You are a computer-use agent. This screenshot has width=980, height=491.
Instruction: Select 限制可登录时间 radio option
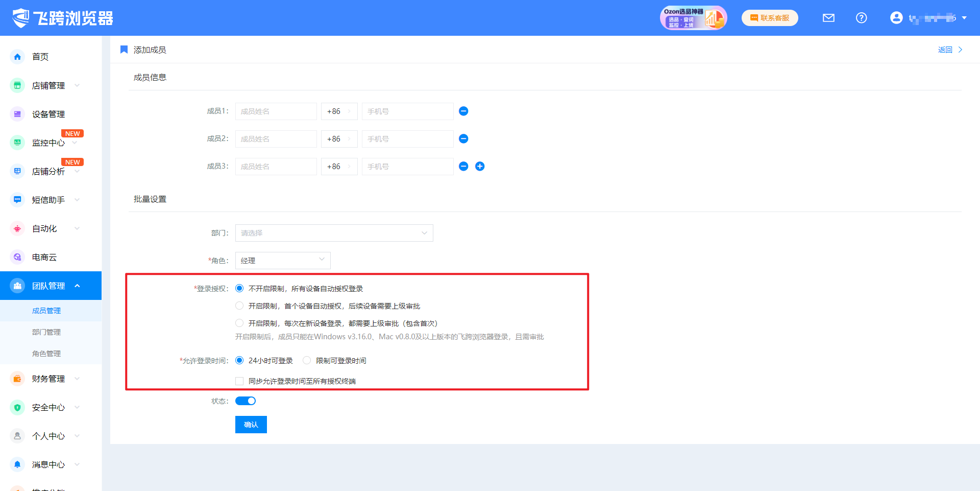point(307,361)
